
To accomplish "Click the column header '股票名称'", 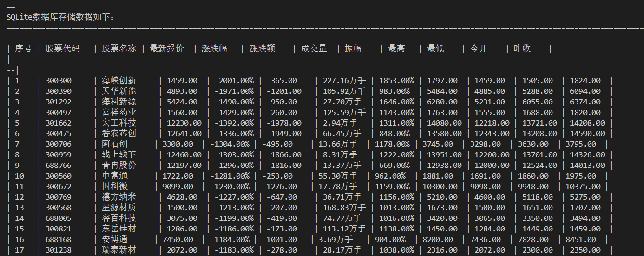I will click(119, 49).
